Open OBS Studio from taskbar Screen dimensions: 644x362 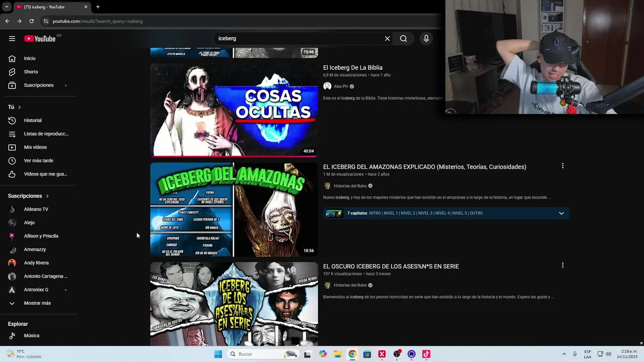[397, 354]
